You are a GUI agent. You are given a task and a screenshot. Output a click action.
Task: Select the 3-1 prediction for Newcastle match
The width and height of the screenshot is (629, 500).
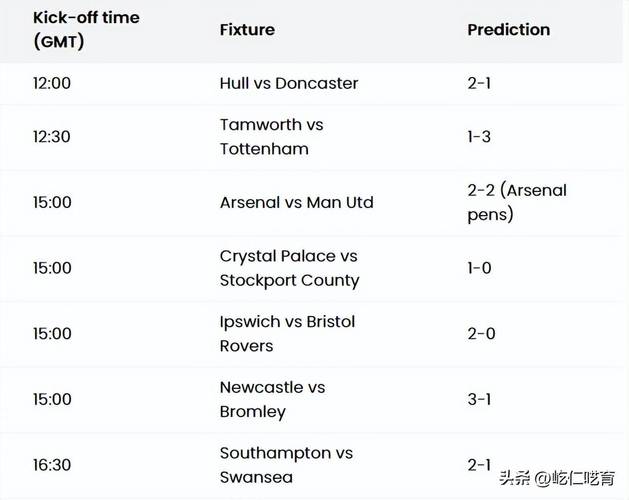tap(479, 399)
